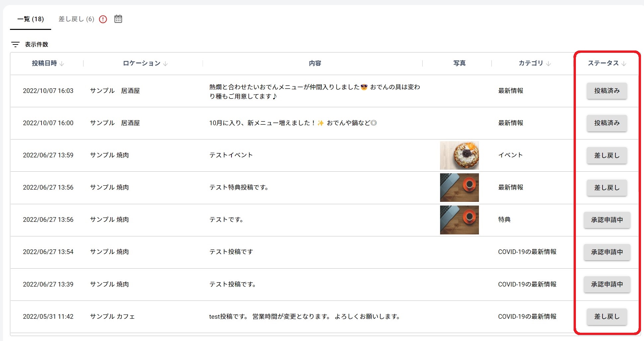Viewport: 644px width, 341px height.
Task: Sort by 投稿日時 using its arrow
Action: click(x=62, y=64)
